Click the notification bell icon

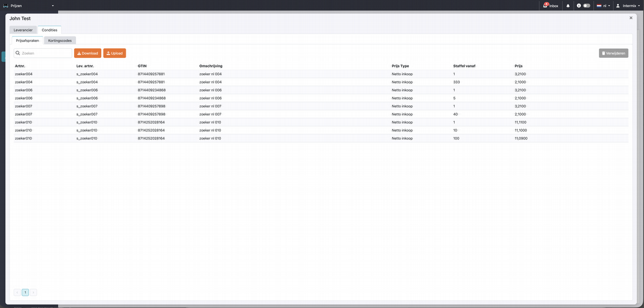pyautogui.click(x=568, y=5)
